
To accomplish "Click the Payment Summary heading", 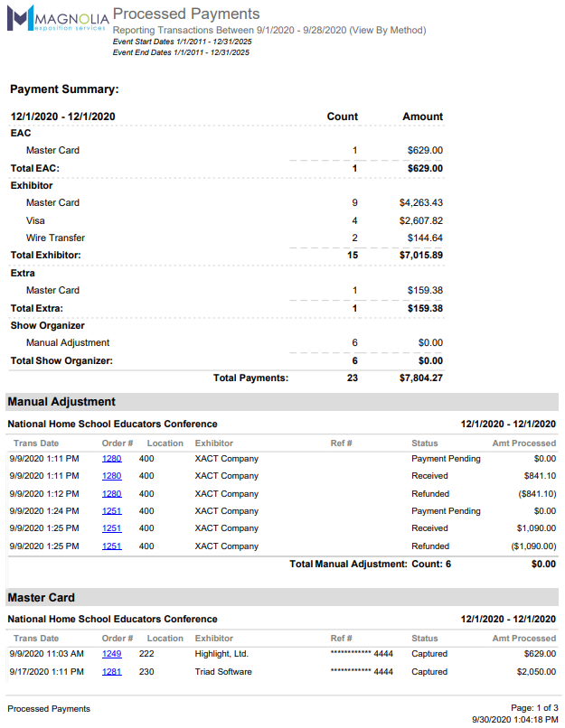I will [x=64, y=89].
